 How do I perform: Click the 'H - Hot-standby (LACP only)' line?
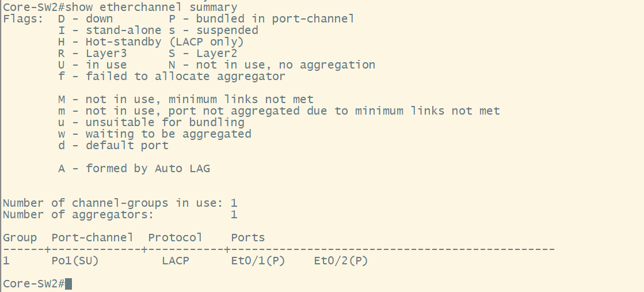tap(151, 42)
